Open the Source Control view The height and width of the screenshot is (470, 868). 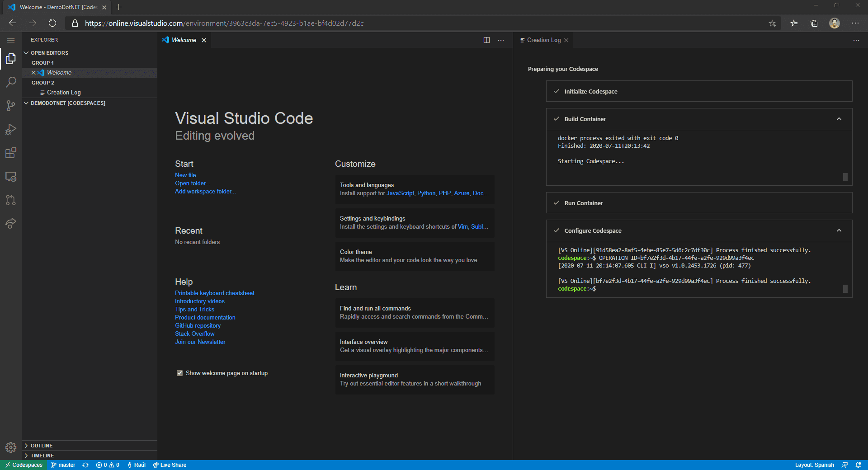tap(11, 106)
